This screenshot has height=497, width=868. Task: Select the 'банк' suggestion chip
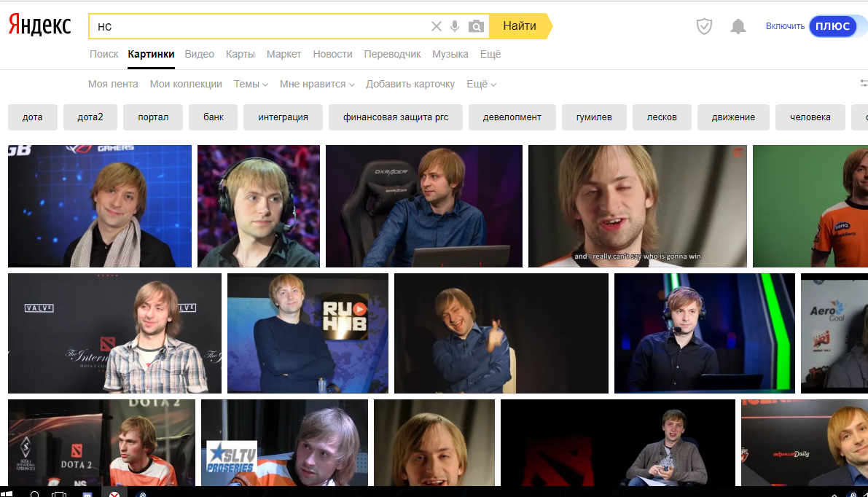coord(213,117)
